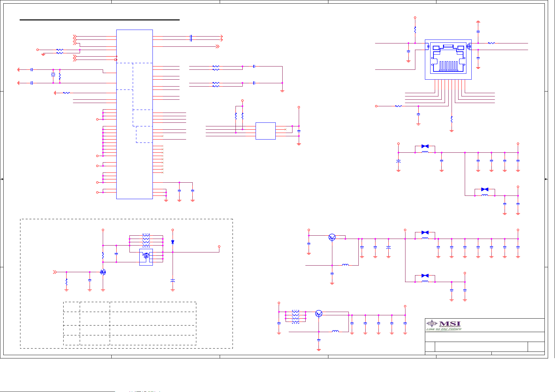Click the left-border sheet alignment arrow
This screenshot has width=555, height=392.
click(2, 179)
